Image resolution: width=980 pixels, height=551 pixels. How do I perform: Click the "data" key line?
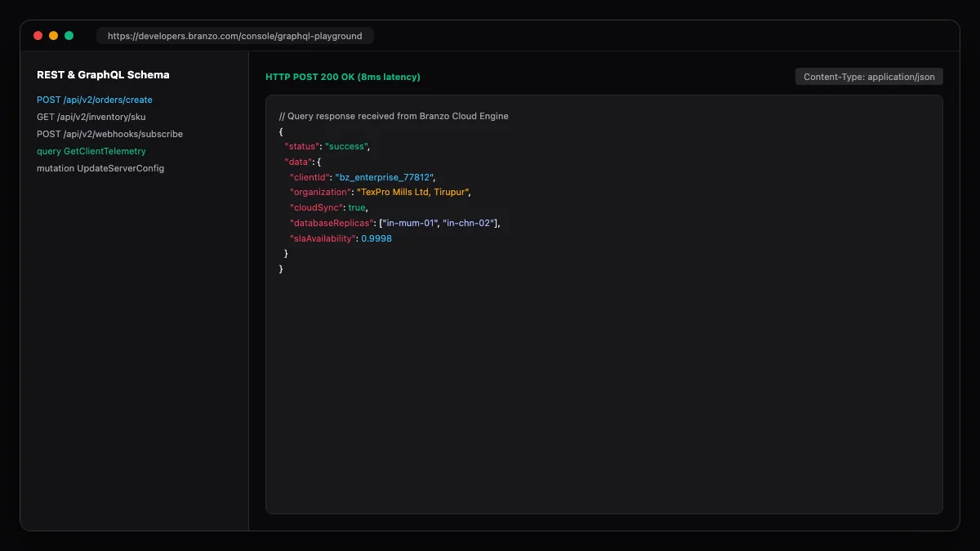297,162
